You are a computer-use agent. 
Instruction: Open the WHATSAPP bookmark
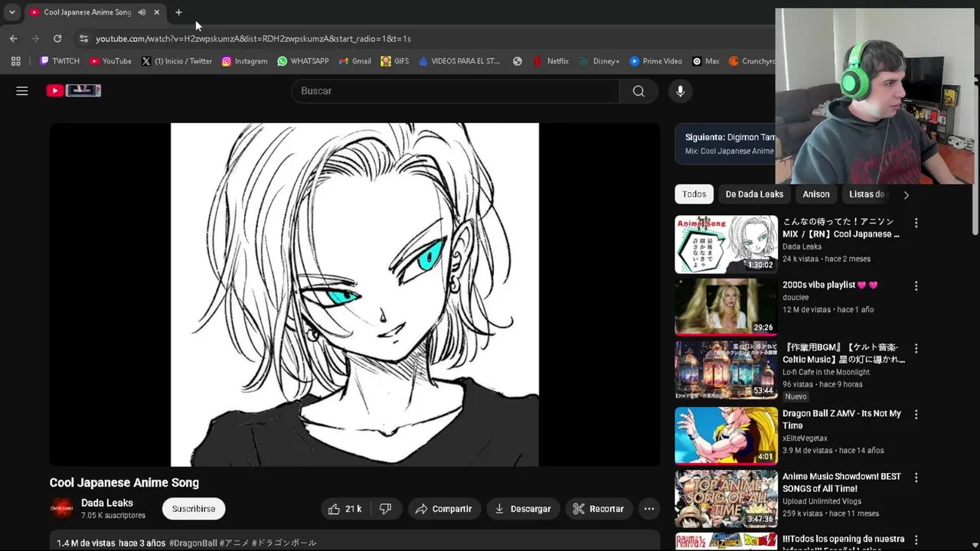303,61
